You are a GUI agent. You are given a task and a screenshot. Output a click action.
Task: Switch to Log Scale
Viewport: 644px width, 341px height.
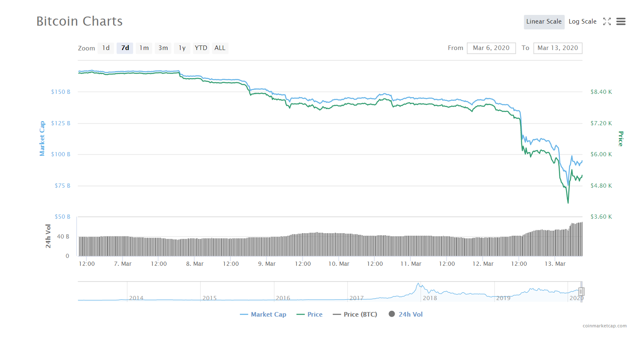tap(582, 22)
